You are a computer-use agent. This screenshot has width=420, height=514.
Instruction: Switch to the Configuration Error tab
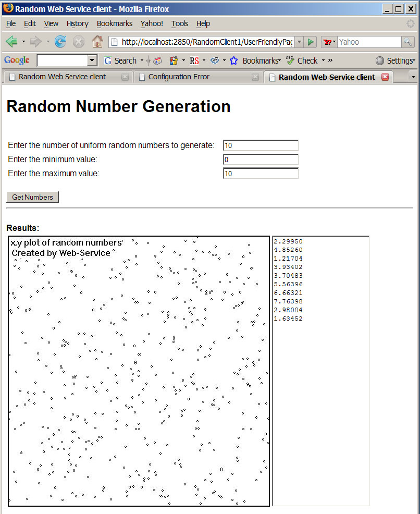pyautogui.click(x=179, y=77)
